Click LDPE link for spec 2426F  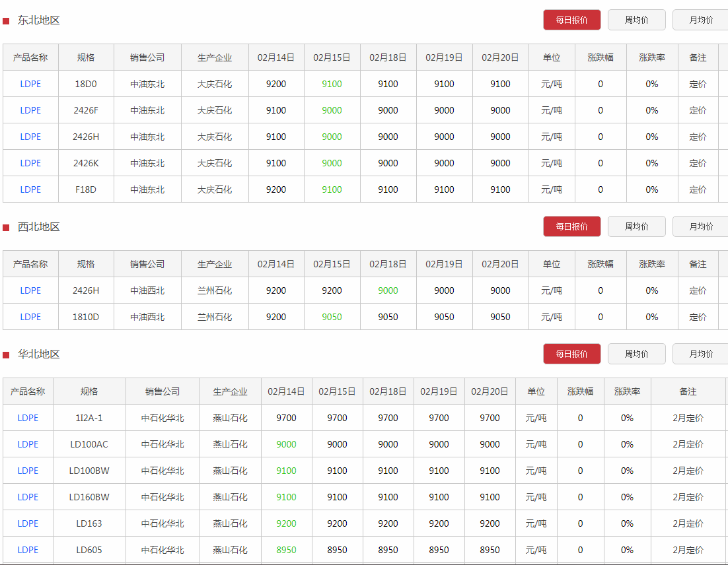pos(30,110)
